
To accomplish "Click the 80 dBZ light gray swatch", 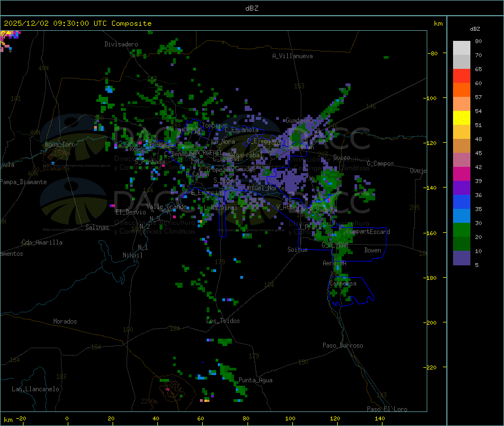I will (461, 48).
